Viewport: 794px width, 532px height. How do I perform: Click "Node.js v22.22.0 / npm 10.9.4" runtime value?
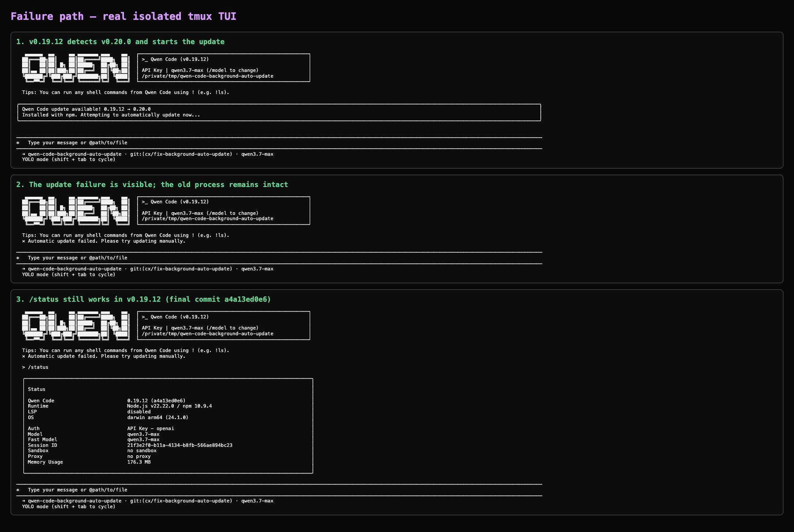pyautogui.click(x=169, y=406)
